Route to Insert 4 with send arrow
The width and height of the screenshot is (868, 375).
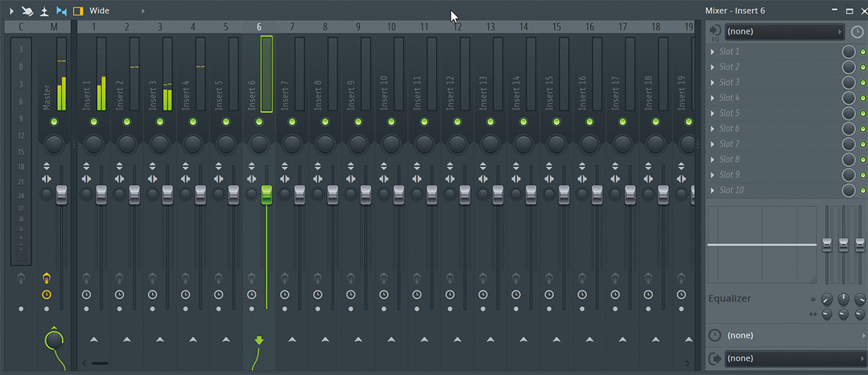coord(193,340)
